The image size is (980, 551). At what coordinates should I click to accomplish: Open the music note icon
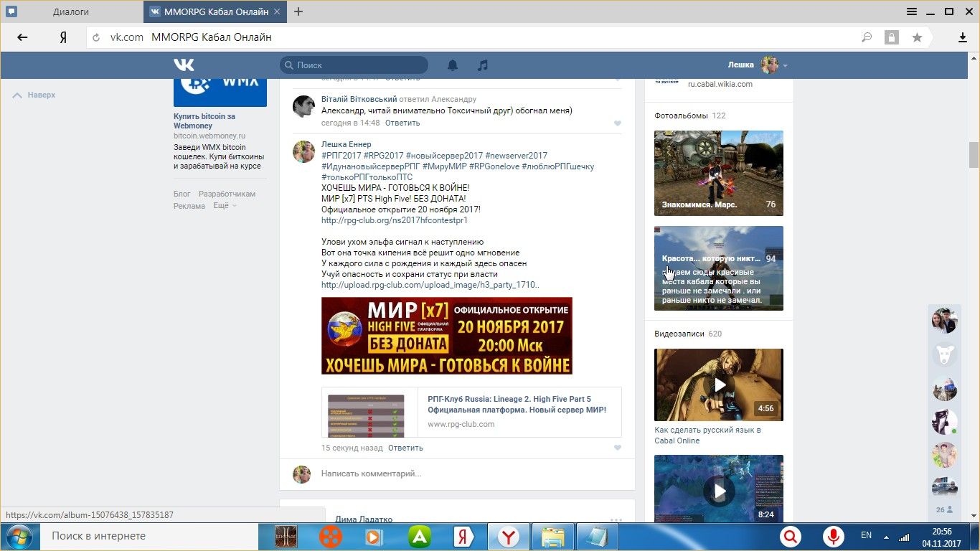[x=483, y=65]
